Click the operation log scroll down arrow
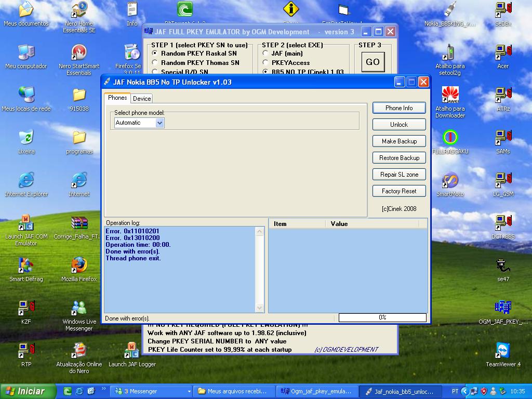Screen dimensions: 532x399 (x=260, y=308)
